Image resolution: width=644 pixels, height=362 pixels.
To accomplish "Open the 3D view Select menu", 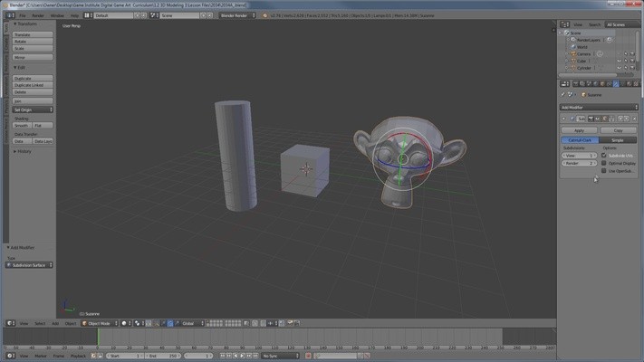I will click(40, 323).
